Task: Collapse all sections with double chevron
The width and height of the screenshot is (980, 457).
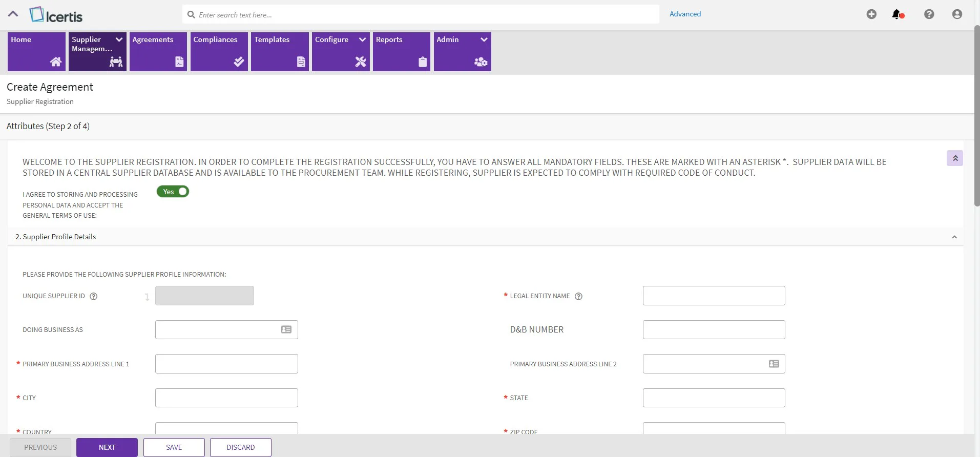Action: [x=955, y=158]
